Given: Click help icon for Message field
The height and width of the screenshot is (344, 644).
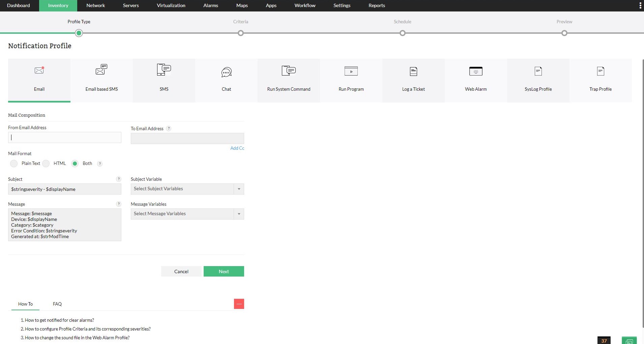Looking at the screenshot, I should (119, 204).
